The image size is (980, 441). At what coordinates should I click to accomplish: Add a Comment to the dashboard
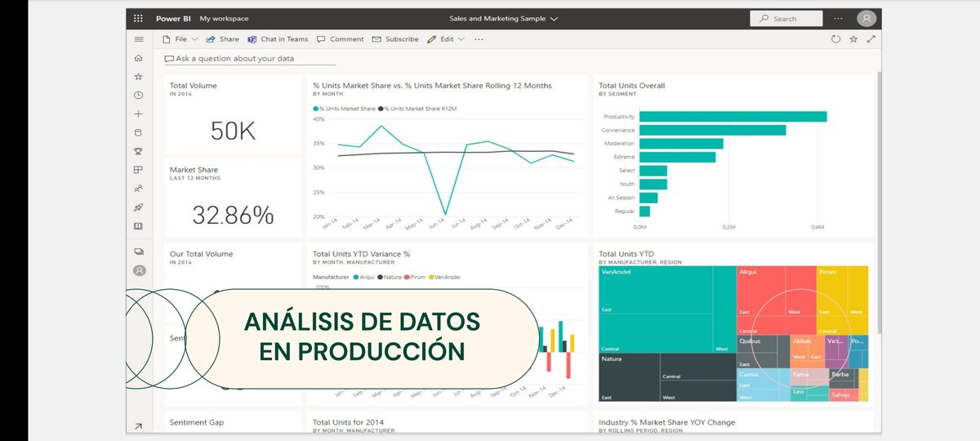click(x=341, y=39)
